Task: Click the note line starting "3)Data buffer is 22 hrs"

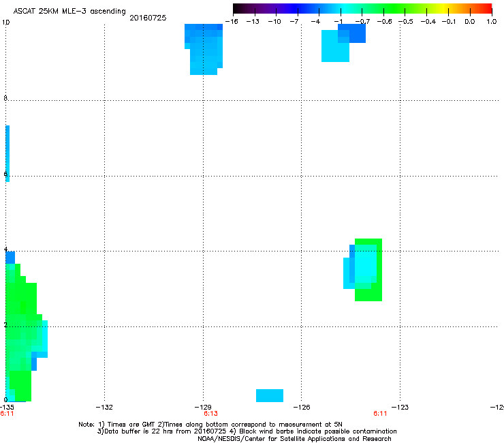Action: point(247,431)
